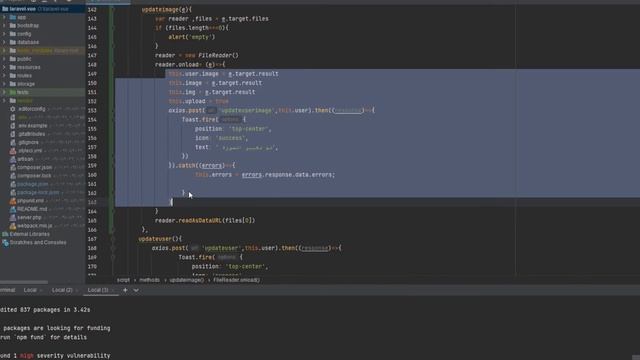Select the vendor folder in project tree
This screenshot has width=640, height=360.
(42, 100)
